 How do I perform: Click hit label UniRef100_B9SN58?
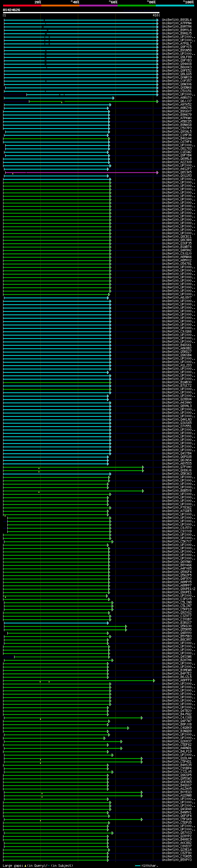click(177, 50)
